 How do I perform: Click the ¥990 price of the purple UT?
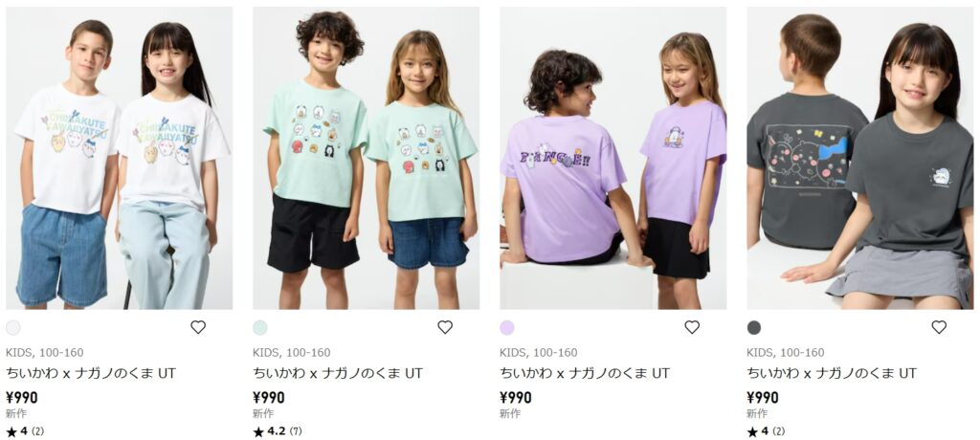click(516, 398)
